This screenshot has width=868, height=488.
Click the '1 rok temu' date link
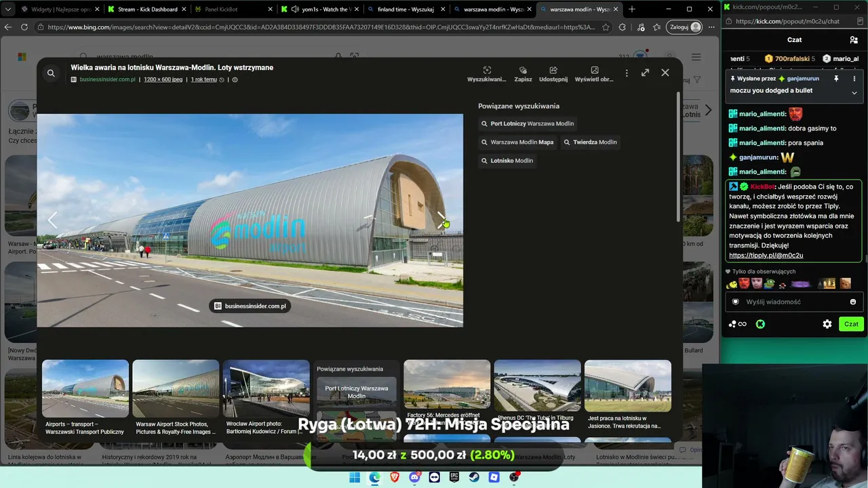point(203,79)
